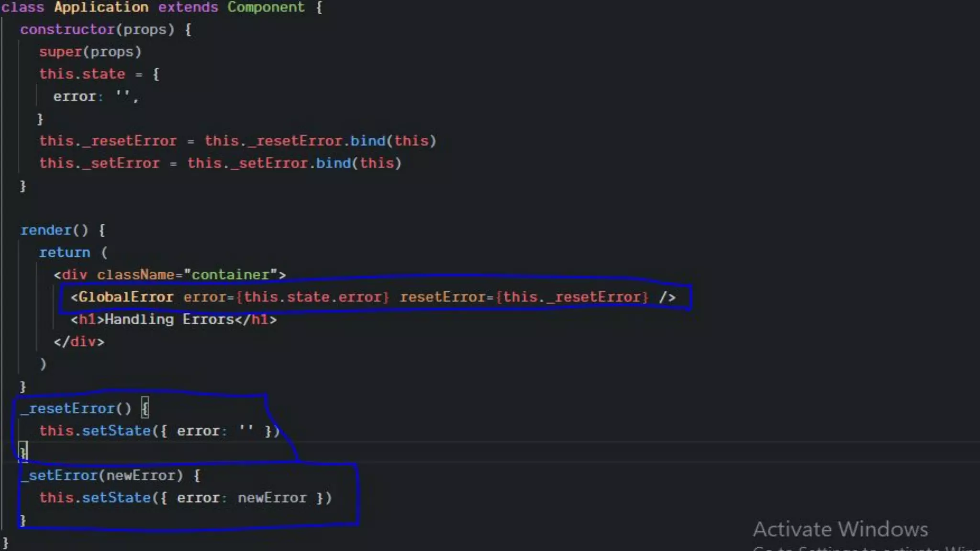Viewport: 980px width, 551px height.
Task: Click the Handling Errors heading text
Action: (x=169, y=320)
